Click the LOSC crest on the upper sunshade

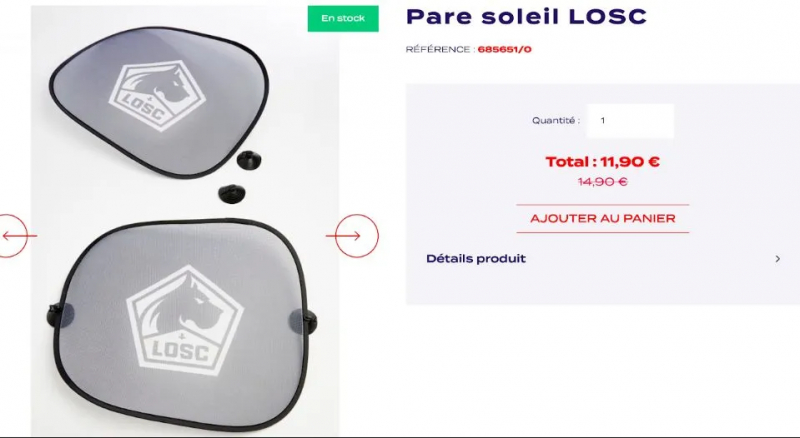click(x=157, y=96)
